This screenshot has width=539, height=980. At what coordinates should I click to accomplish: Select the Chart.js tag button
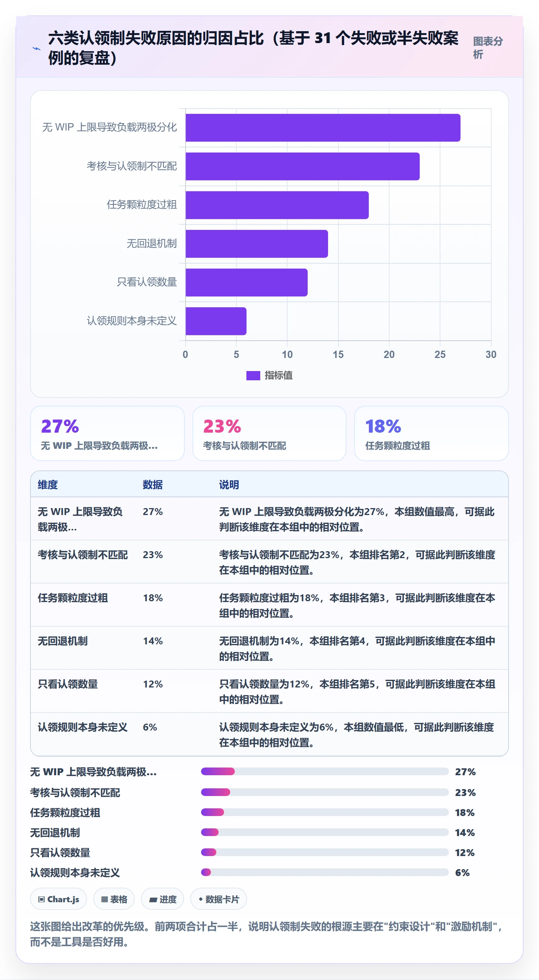click(x=59, y=899)
